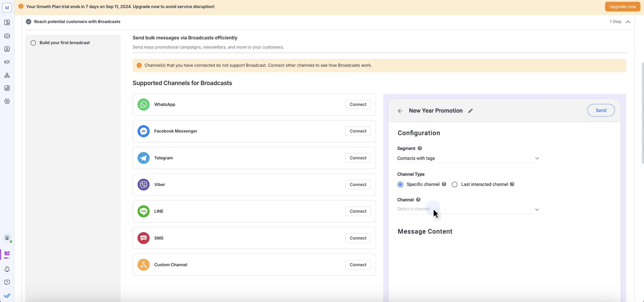This screenshot has width=644, height=302.
Task: Open Settings gear in sidebar
Action: point(7,101)
